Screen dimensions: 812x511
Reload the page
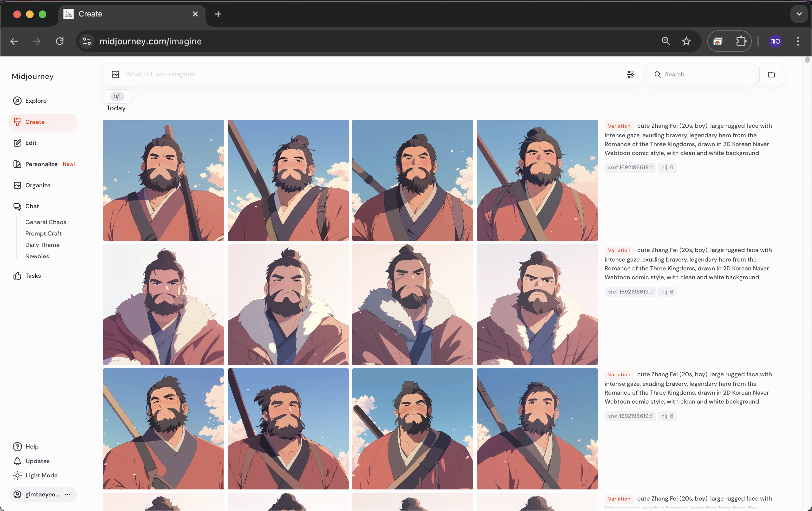pos(60,42)
